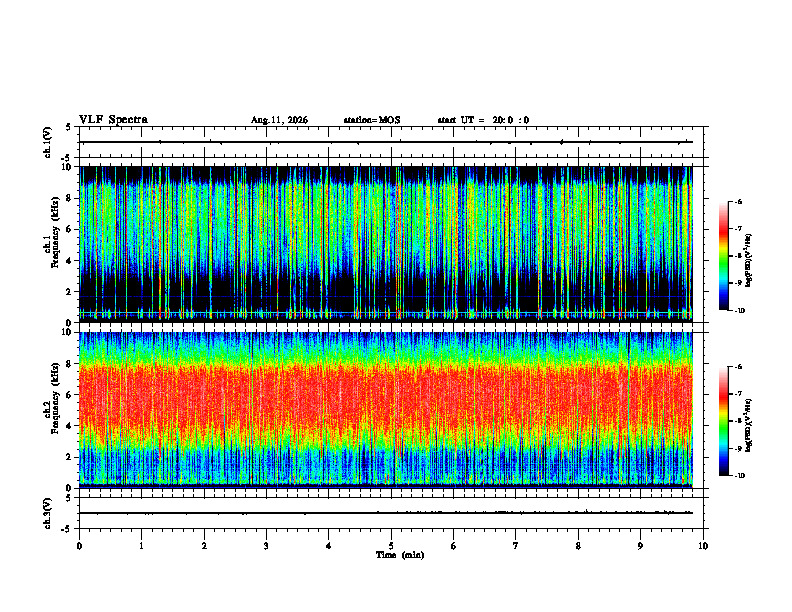
Task: Click the log(PSD) label beside ch.1 colorbar
Action: point(749,260)
